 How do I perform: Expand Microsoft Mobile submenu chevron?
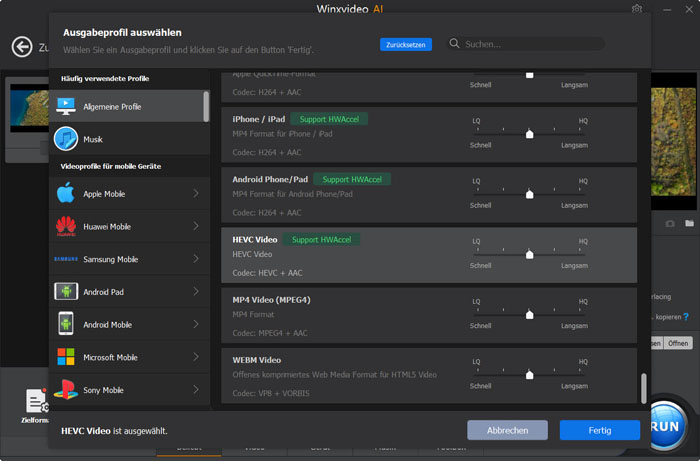point(196,357)
